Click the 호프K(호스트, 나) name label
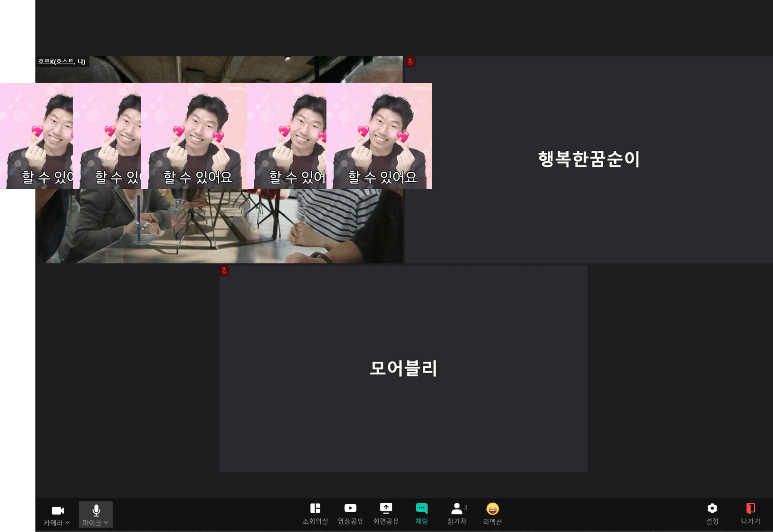 tap(62, 62)
